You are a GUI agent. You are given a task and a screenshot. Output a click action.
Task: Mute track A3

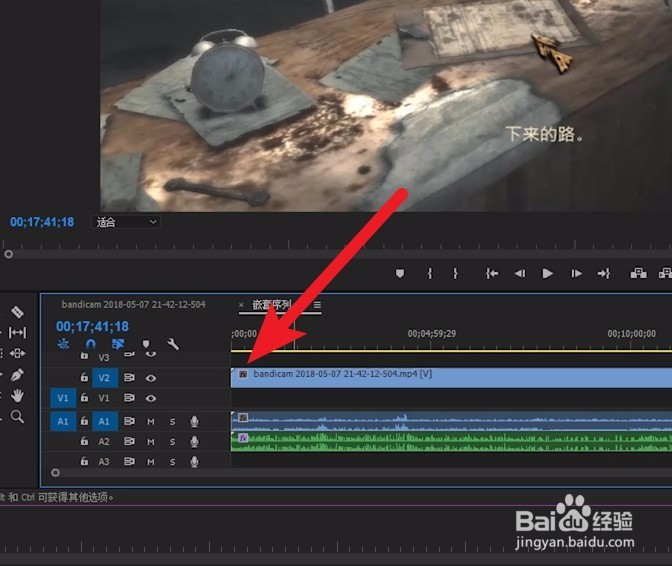151,462
